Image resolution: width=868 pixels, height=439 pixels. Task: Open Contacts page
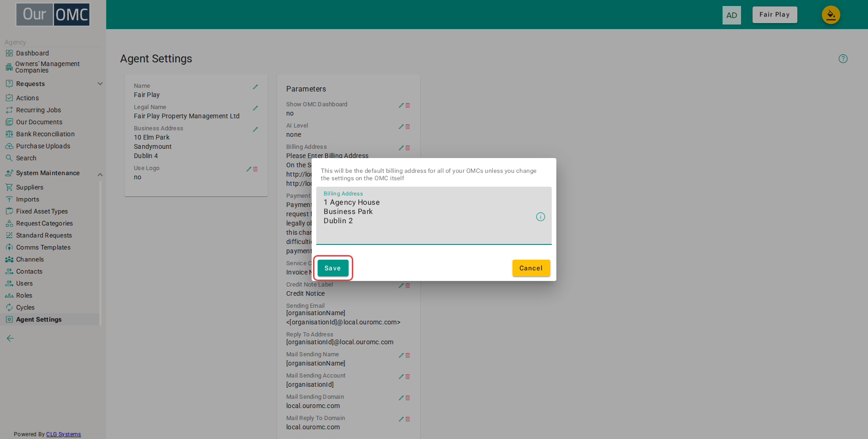pyautogui.click(x=29, y=271)
